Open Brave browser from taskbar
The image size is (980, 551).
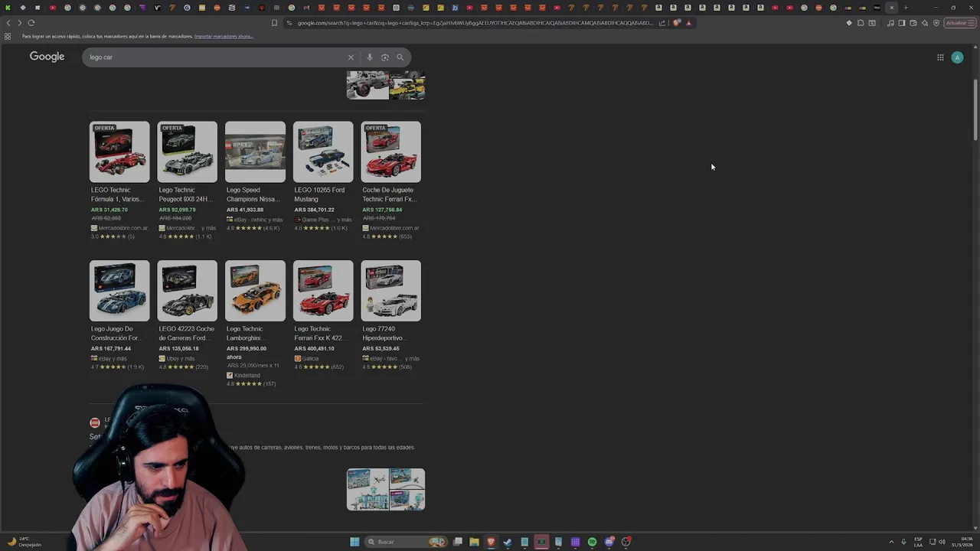pyautogui.click(x=491, y=542)
